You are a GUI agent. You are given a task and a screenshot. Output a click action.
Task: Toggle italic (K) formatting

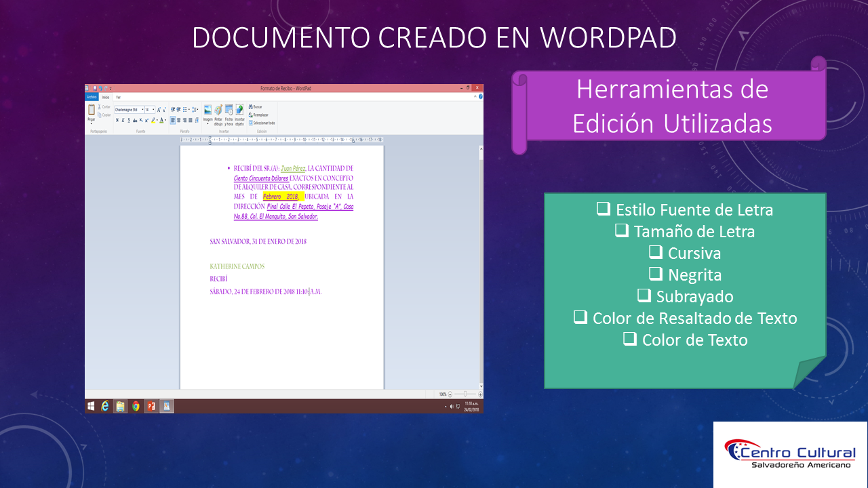coord(123,120)
